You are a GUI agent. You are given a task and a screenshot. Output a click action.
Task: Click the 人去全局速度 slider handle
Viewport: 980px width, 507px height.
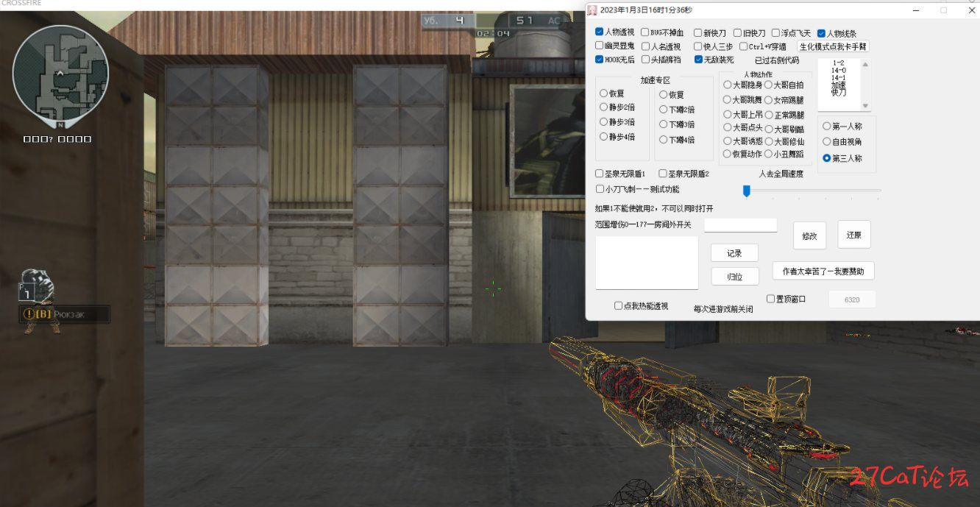tap(746, 191)
